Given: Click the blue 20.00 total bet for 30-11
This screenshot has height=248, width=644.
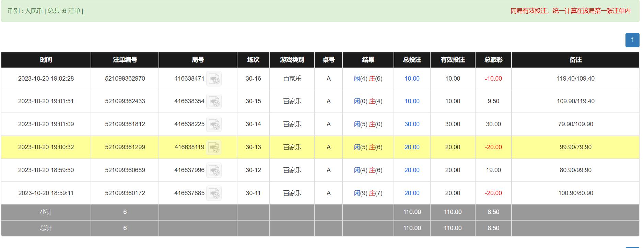Looking at the screenshot, I should (412, 193).
